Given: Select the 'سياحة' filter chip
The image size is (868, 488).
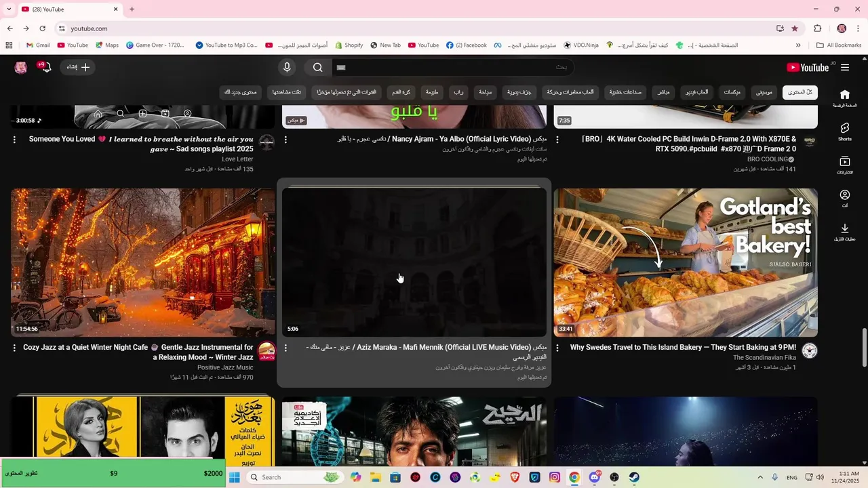Looking at the screenshot, I should coord(485,92).
